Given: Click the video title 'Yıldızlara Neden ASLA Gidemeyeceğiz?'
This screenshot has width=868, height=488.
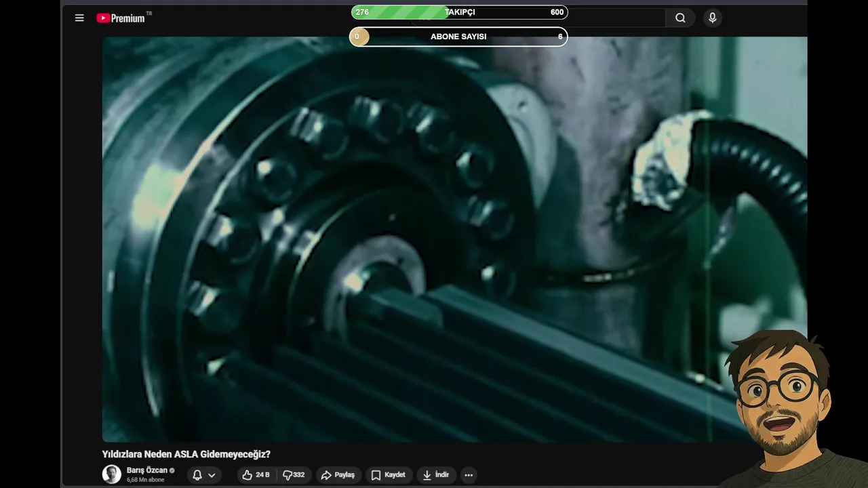Looking at the screenshot, I should [x=186, y=454].
